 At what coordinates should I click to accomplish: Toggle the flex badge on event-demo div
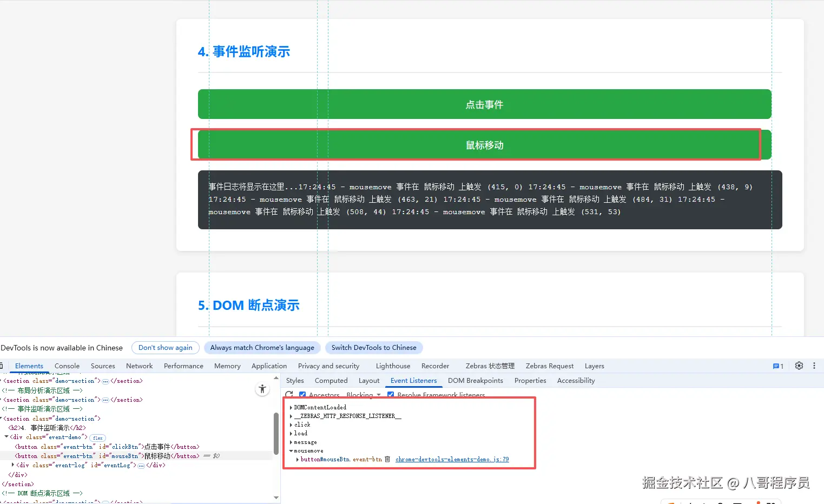[x=97, y=437]
